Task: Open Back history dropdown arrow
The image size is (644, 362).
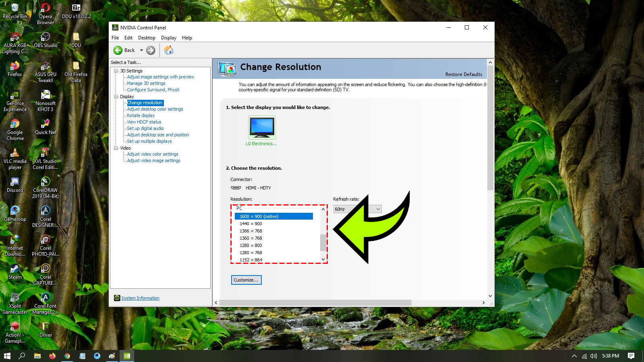Action: tap(141, 50)
